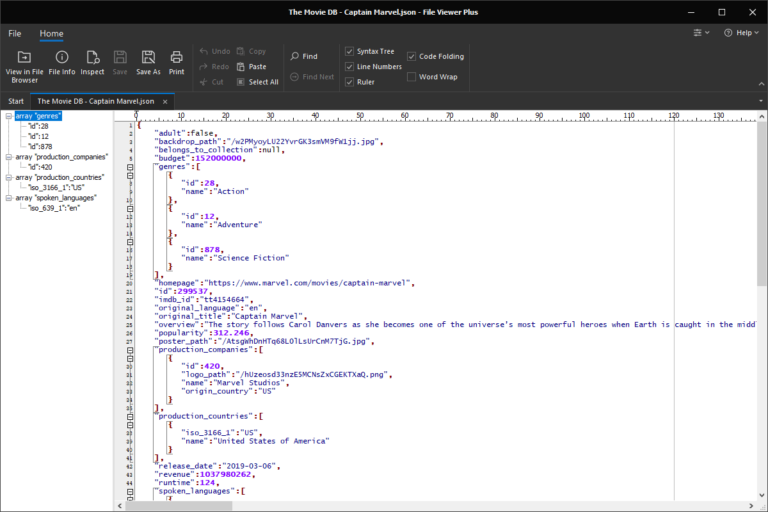Open the Inspect tool

pyautogui.click(x=92, y=63)
